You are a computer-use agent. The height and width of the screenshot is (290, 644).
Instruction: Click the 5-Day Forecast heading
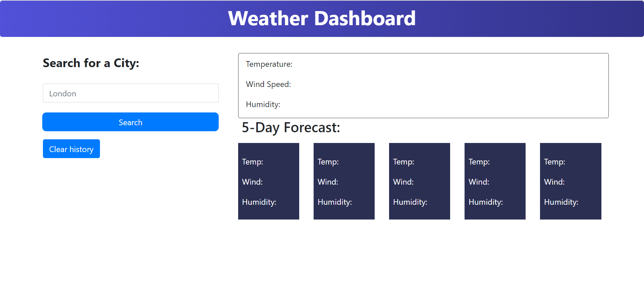pos(291,128)
